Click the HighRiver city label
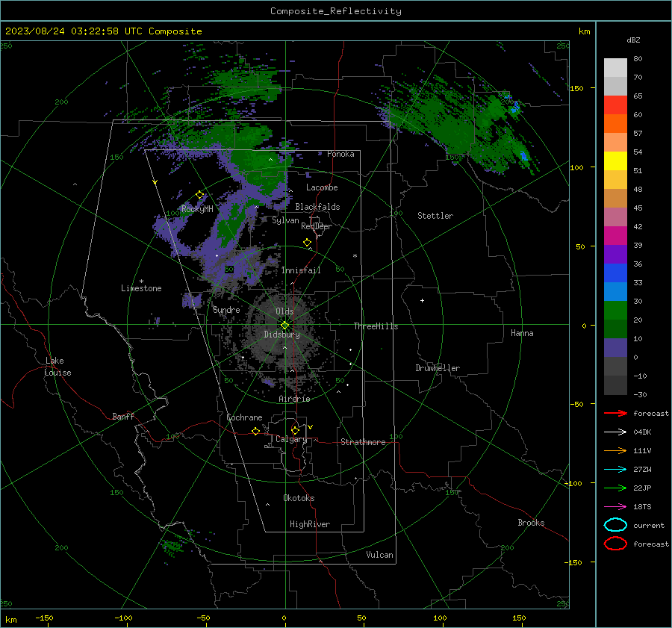The height and width of the screenshot is (628, 672). pos(310,525)
